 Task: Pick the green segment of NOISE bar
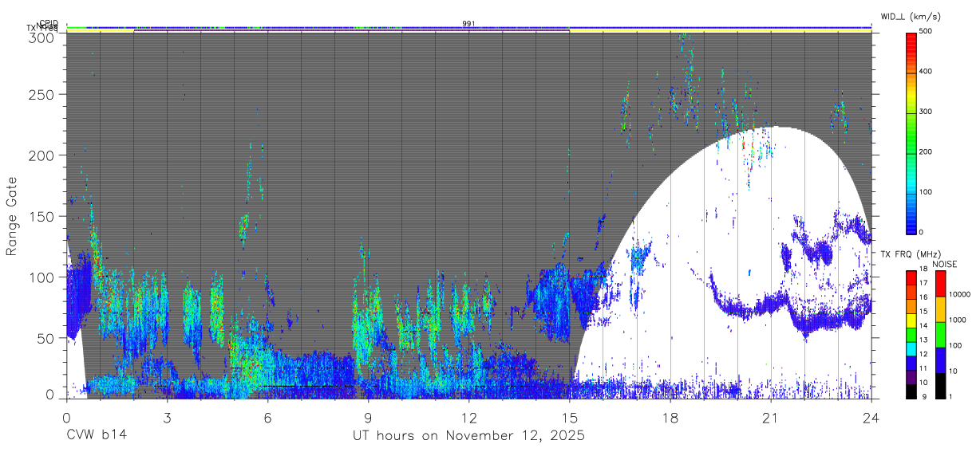[940, 335]
